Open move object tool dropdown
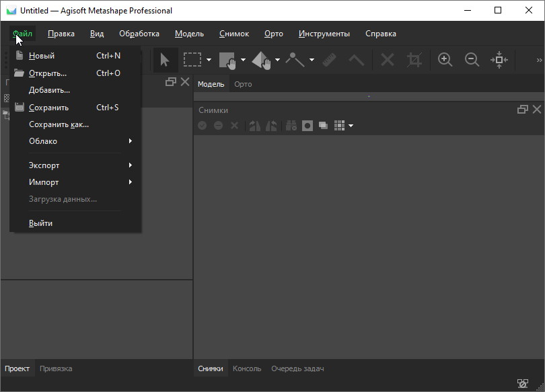The height and width of the screenshot is (392, 545). click(x=277, y=60)
